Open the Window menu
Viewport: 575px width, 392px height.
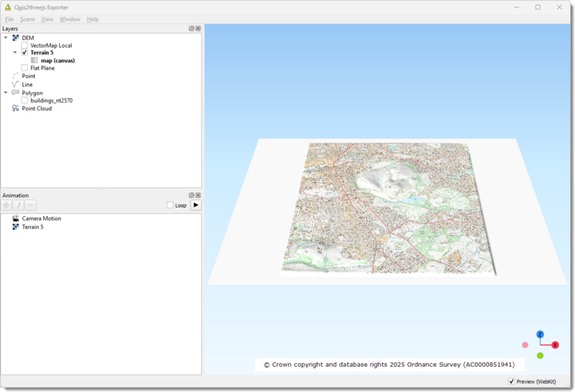[70, 19]
